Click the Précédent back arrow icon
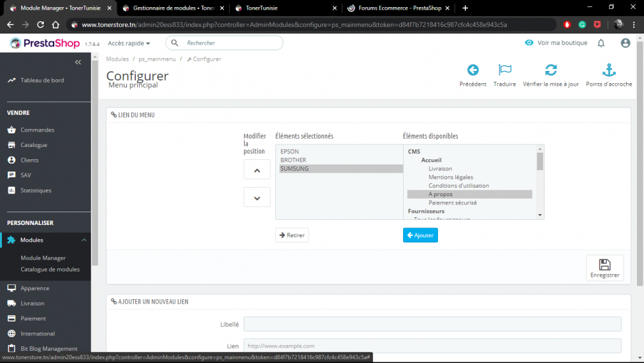 pos(473,70)
